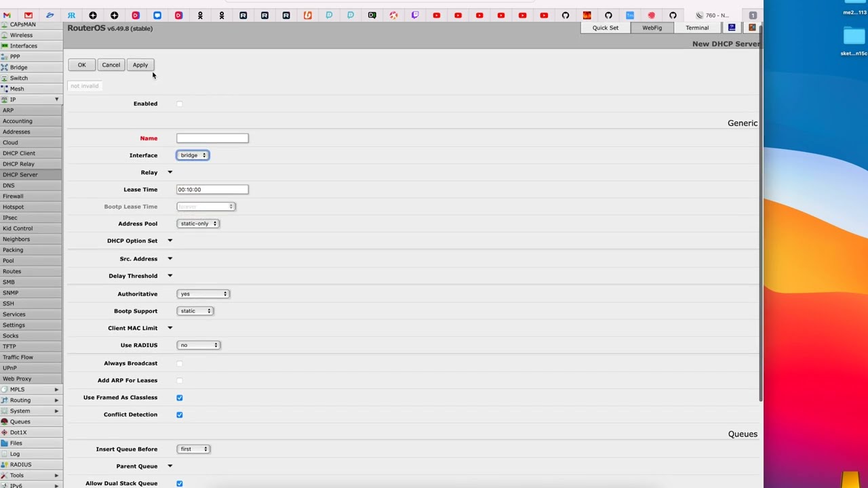Switch to the Twitch browser tab
The width and height of the screenshot is (868, 488).
pyautogui.click(x=415, y=15)
